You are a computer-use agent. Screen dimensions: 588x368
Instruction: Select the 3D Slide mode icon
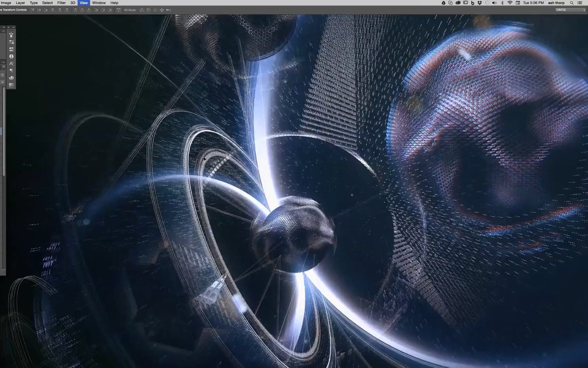click(162, 10)
